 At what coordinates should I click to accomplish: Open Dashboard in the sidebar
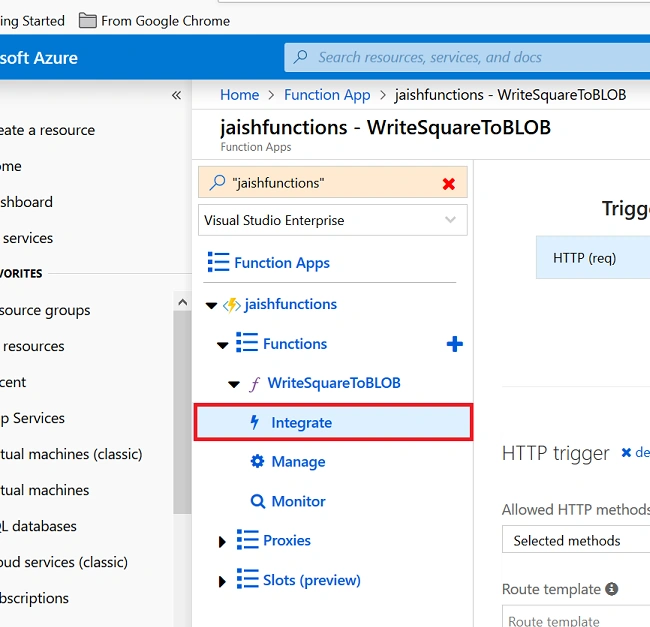click(26, 202)
